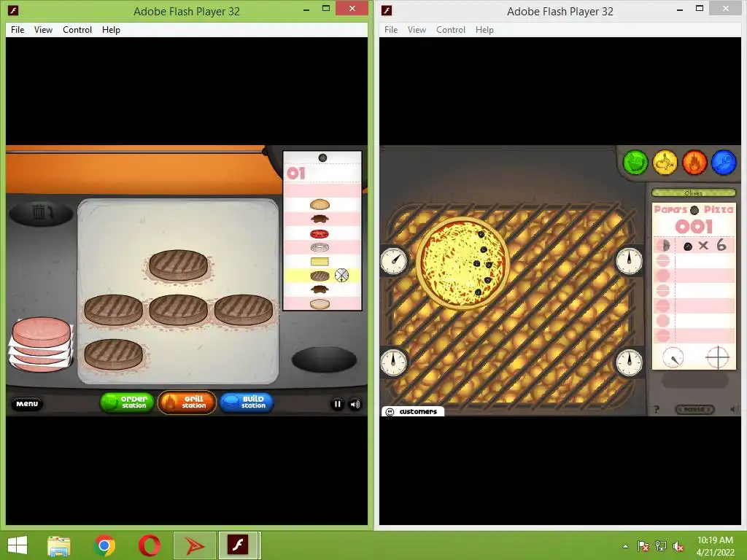Select the middle-right patty on the grill
Image resolution: width=747 pixels, height=560 pixels.
[244, 310]
